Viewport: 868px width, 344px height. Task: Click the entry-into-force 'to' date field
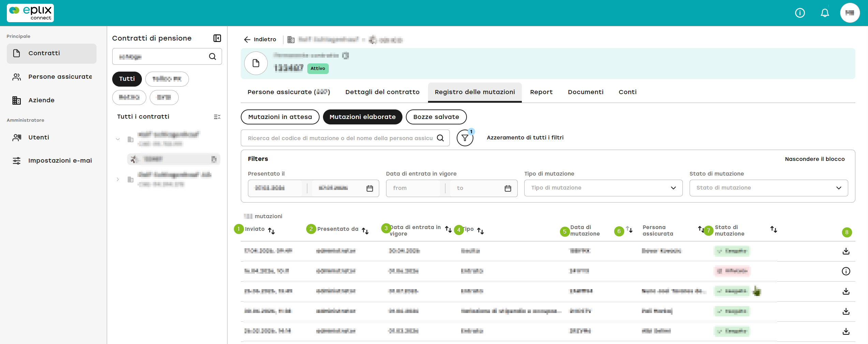click(x=475, y=188)
